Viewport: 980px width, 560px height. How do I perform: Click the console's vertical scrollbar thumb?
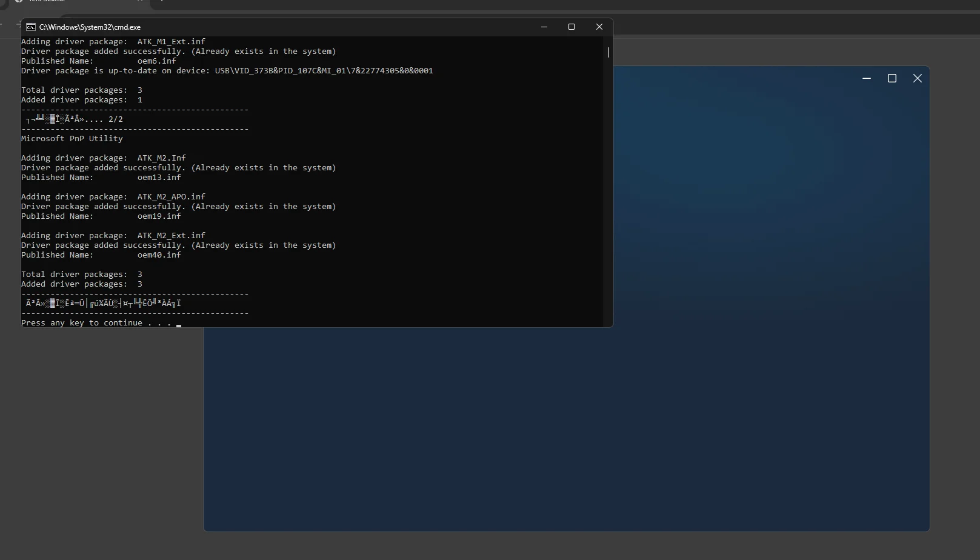coord(608,52)
